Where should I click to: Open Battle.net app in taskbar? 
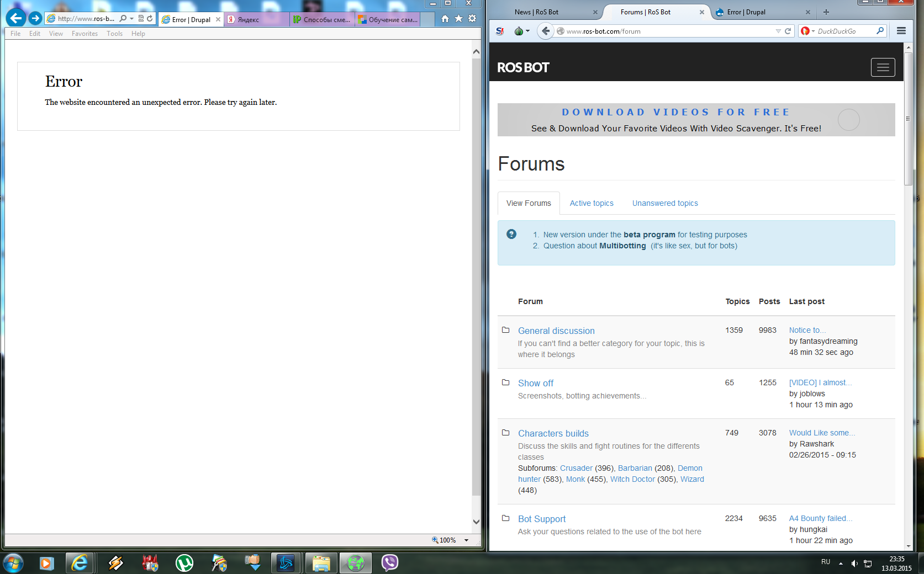286,563
